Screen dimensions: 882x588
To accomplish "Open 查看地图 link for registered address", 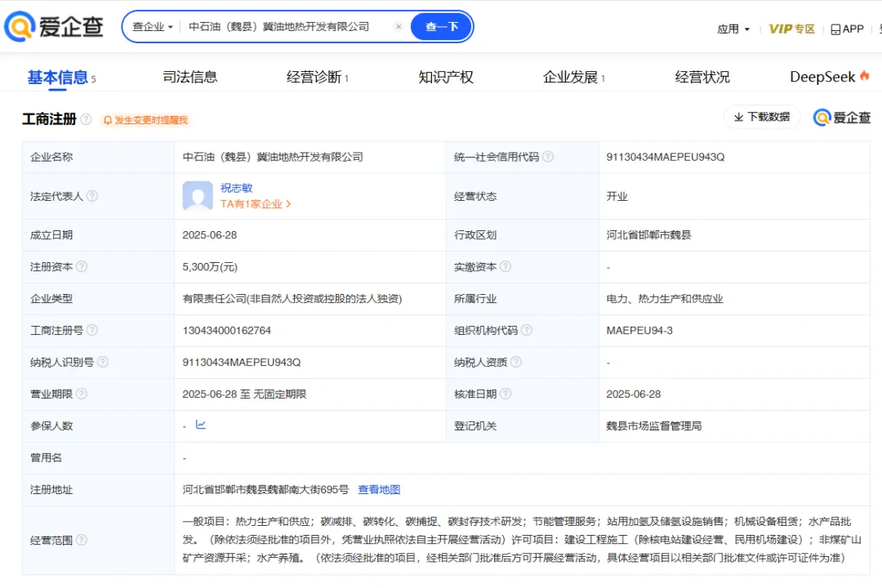I will point(379,489).
